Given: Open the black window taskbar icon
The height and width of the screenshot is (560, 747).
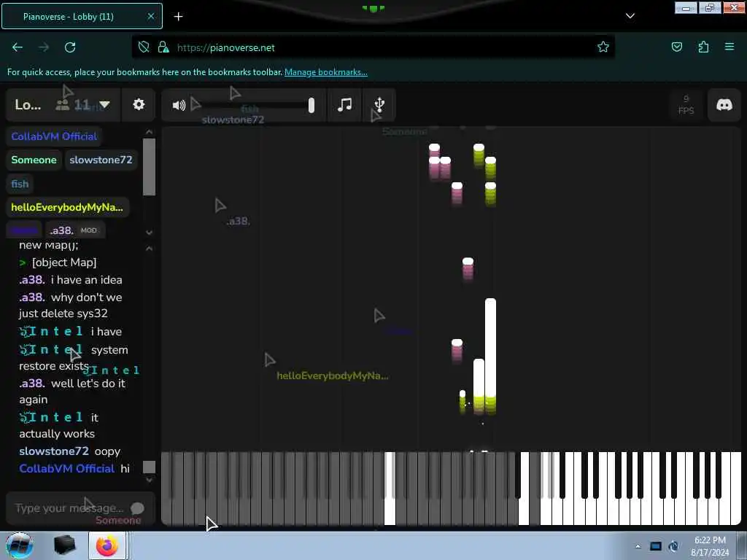Looking at the screenshot, I should (x=64, y=545).
